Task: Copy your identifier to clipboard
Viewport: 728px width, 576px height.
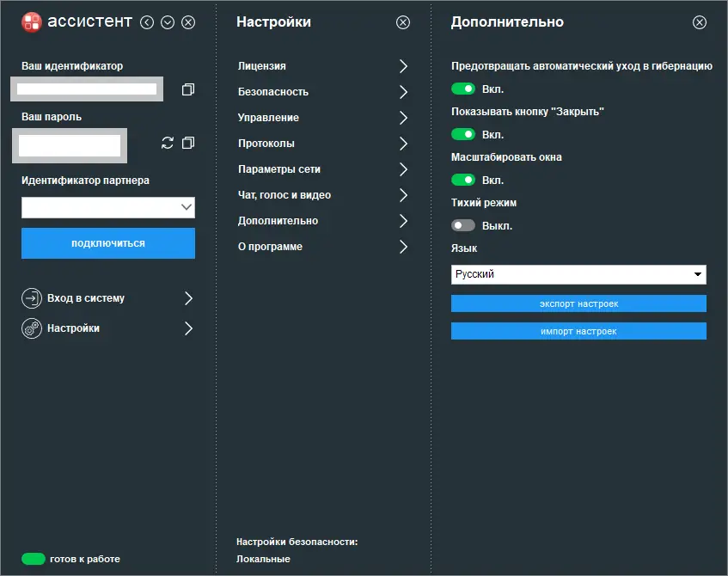Action: [x=188, y=89]
